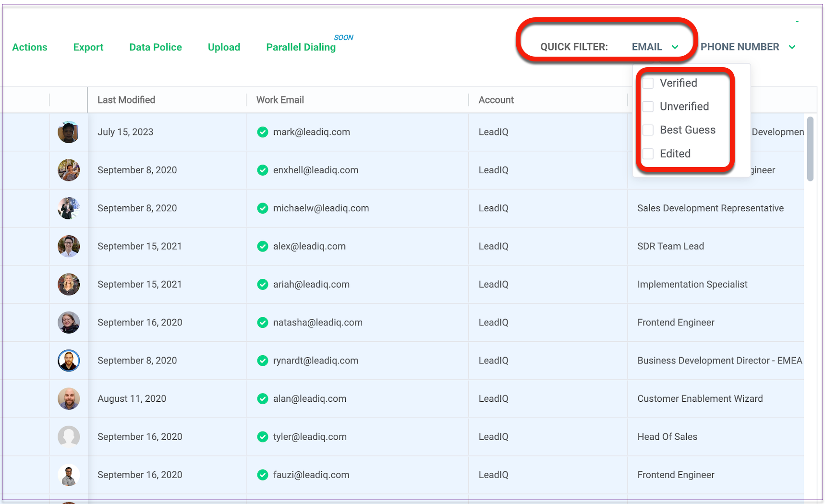Click verified checkmark icon next to mark@leadiq.com
The width and height of the screenshot is (825, 504).
tap(262, 132)
